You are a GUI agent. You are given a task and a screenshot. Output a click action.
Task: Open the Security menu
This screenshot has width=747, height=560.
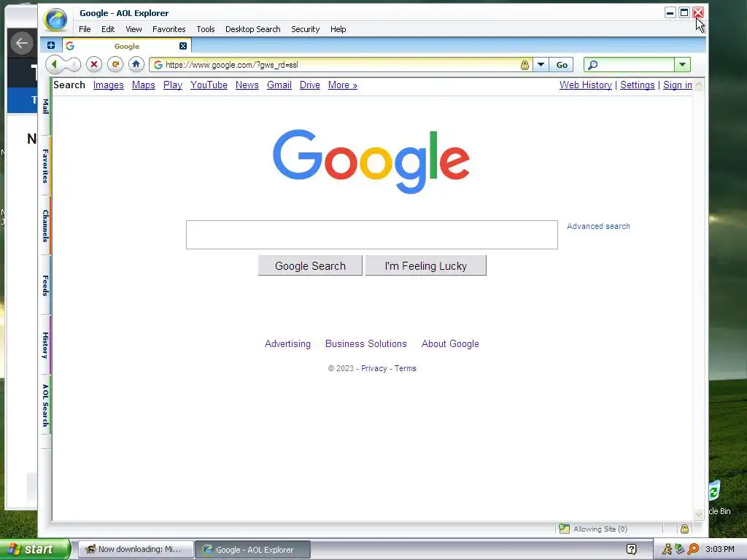[306, 29]
